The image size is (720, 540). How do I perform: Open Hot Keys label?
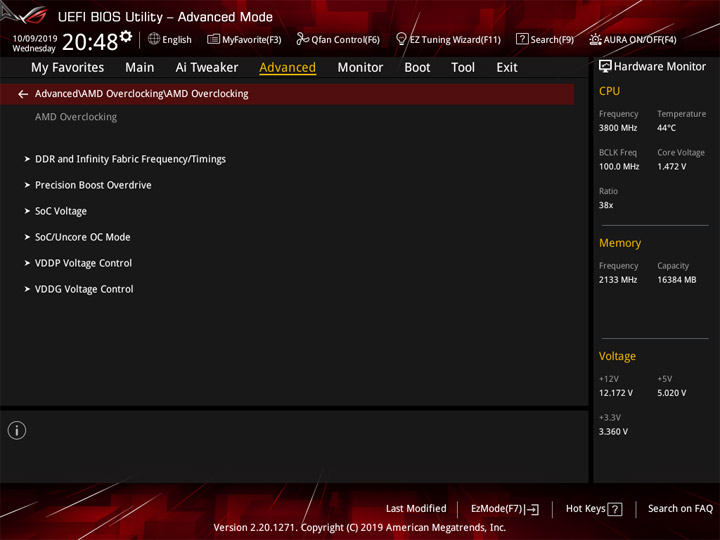coord(585,508)
